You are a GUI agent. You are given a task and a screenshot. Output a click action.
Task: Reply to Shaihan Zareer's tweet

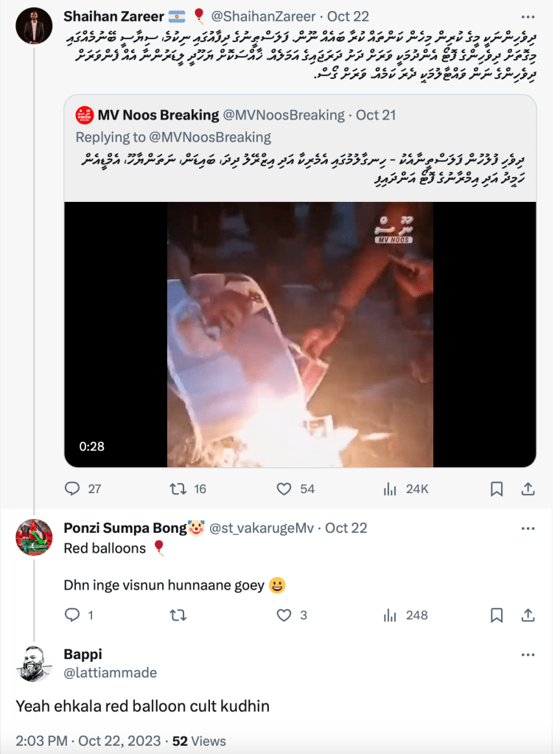[72, 489]
